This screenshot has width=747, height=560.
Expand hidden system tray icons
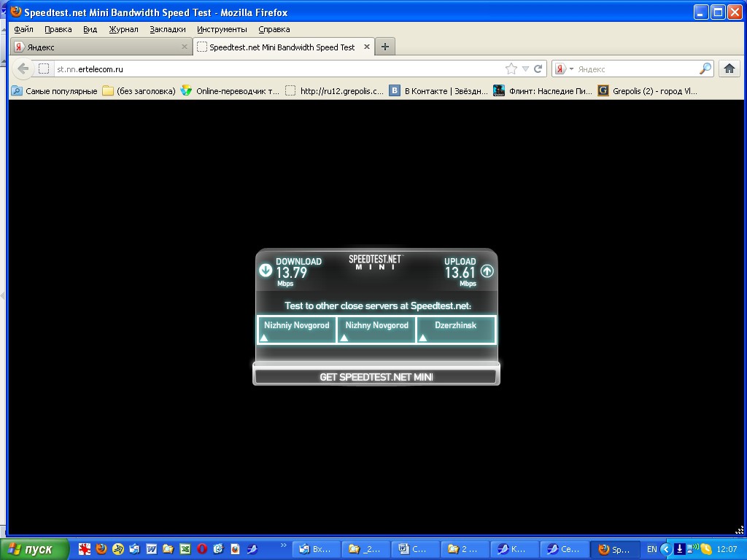click(666, 549)
